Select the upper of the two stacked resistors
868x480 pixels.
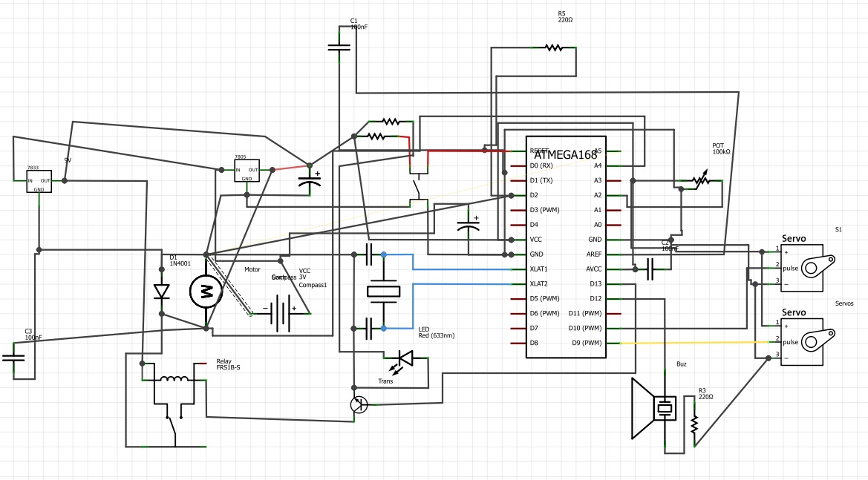pyautogui.click(x=391, y=121)
